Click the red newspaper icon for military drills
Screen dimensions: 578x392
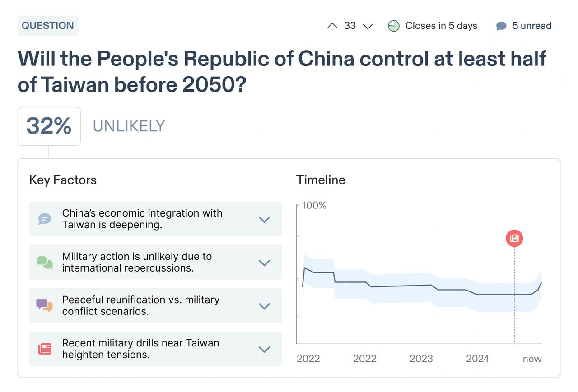(x=44, y=349)
